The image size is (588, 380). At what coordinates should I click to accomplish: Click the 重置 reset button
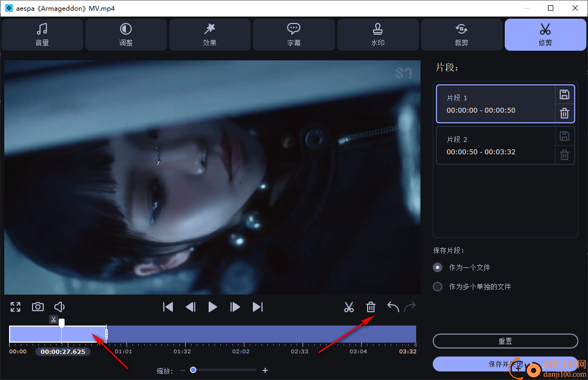click(505, 341)
